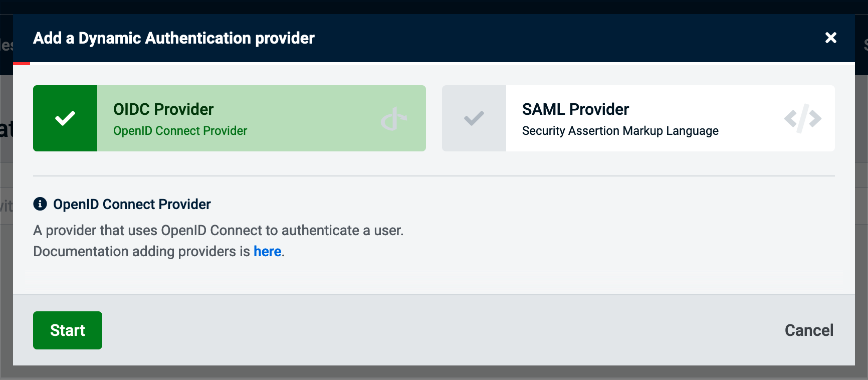The height and width of the screenshot is (380, 868).
Task: Cancel adding the authentication provider
Action: point(808,330)
